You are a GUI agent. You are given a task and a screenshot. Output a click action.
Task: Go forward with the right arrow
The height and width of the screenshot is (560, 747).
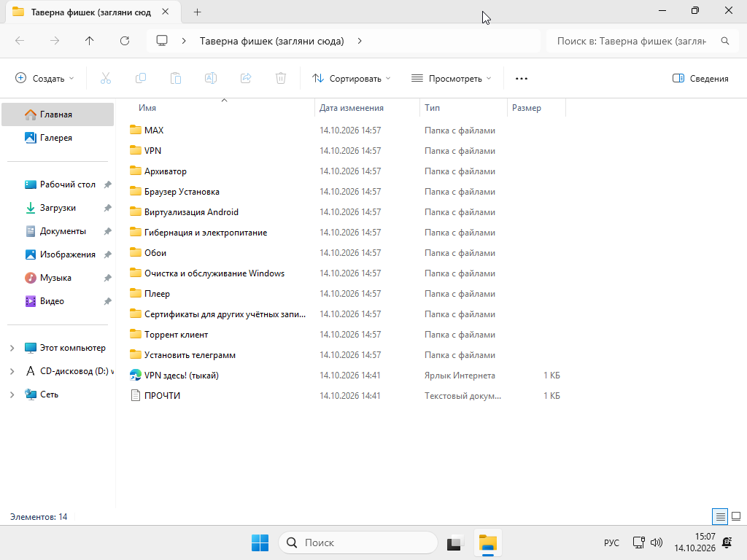(x=55, y=41)
